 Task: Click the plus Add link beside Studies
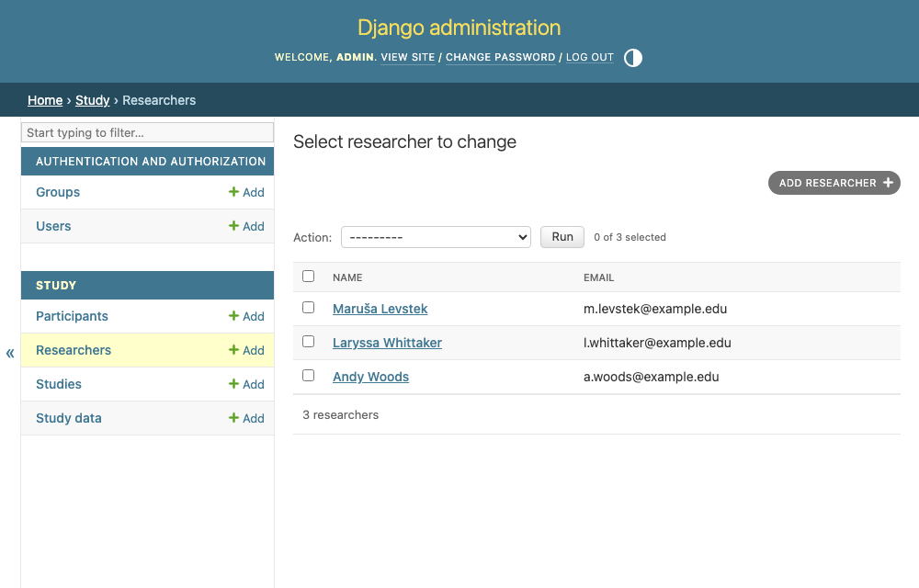(x=246, y=384)
